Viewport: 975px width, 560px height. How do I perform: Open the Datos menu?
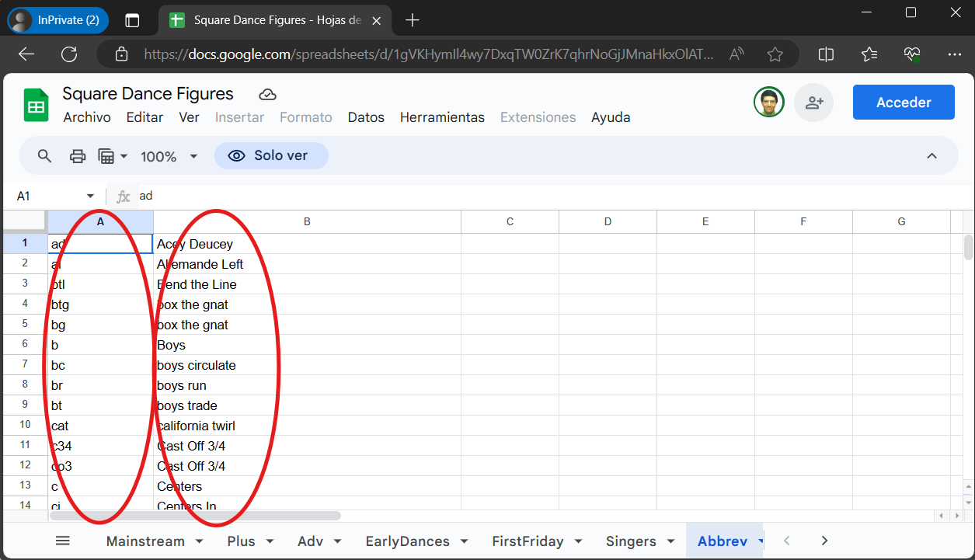pos(366,117)
